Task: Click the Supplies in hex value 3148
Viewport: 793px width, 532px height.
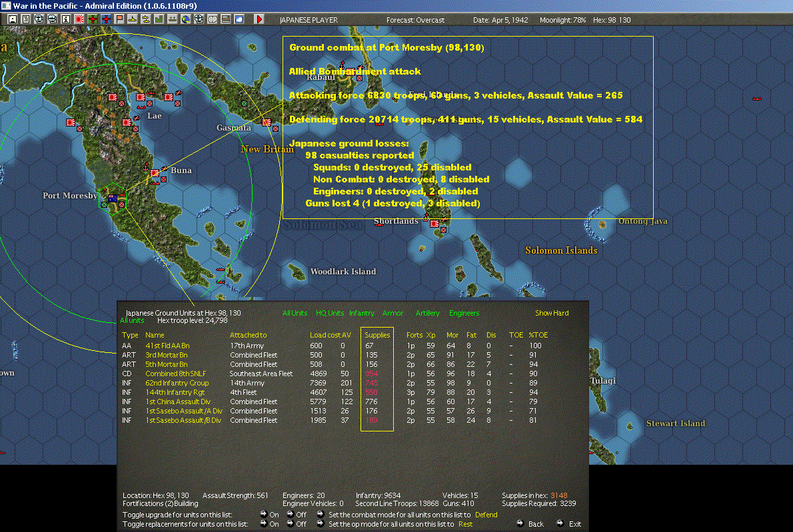Action: (x=559, y=495)
